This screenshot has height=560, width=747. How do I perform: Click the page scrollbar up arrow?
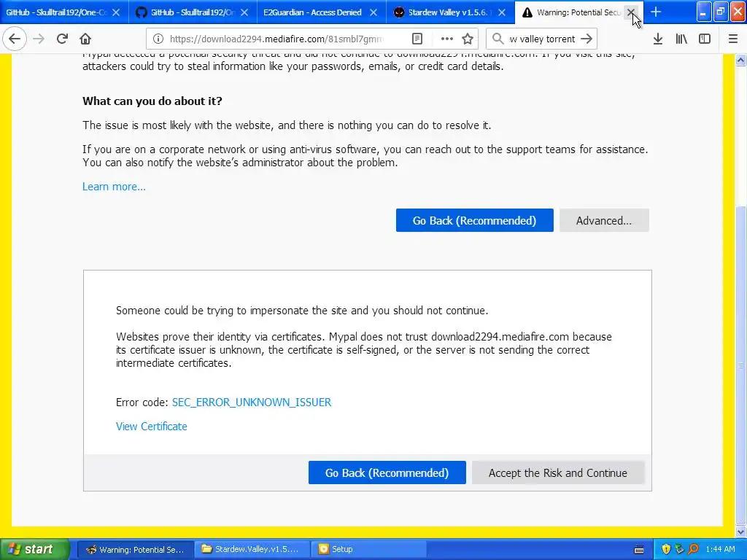740,60
